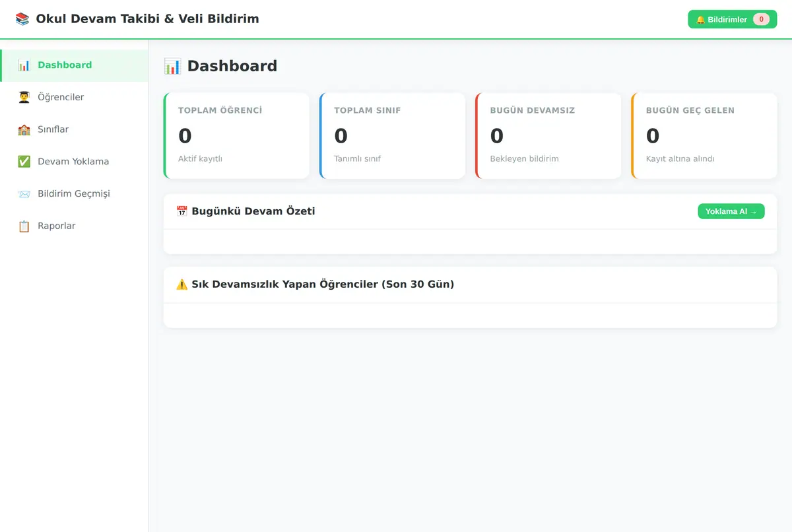Click the warning icon beside Sık Devamsızlık heading
The height and width of the screenshot is (532, 792).
pos(182,284)
